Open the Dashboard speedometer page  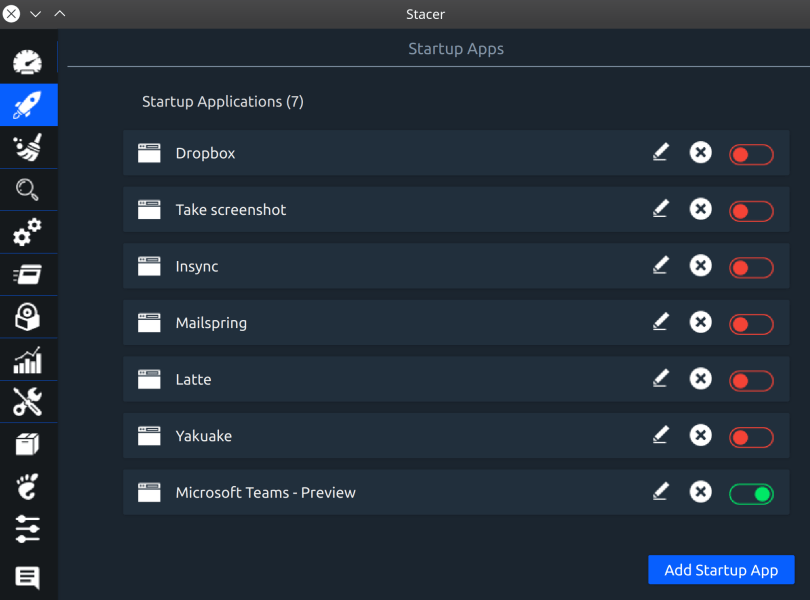tap(28, 63)
